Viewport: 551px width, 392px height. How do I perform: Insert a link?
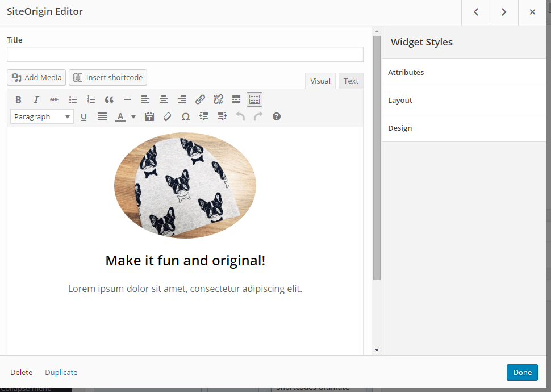coord(200,99)
